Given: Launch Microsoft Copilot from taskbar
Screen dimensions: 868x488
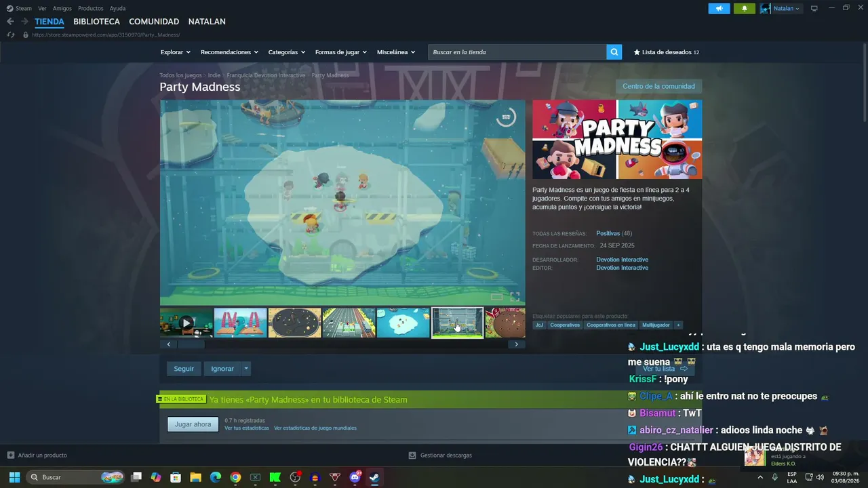Looking at the screenshot, I should point(156,477).
